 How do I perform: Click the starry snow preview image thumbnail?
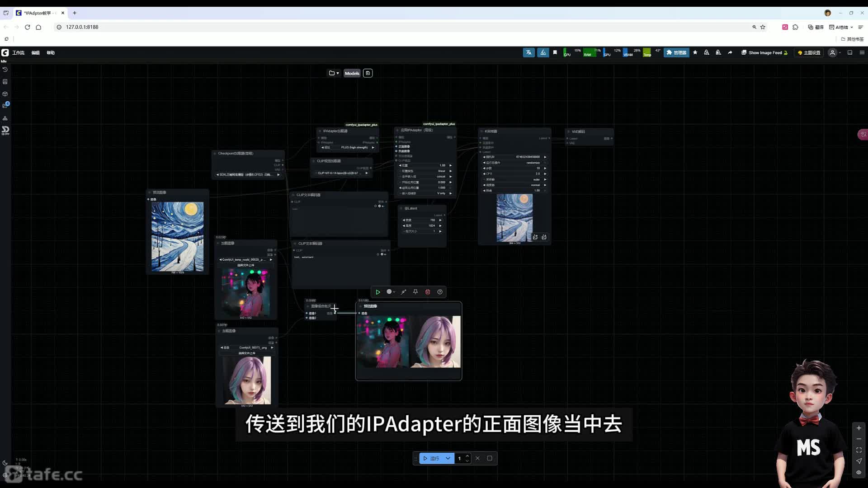[x=177, y=236]
